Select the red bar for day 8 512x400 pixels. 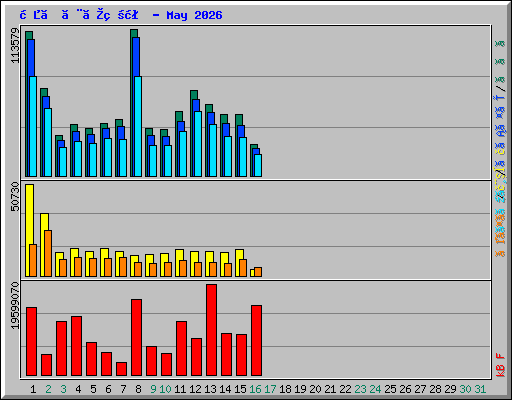click(x=136, y=338)
